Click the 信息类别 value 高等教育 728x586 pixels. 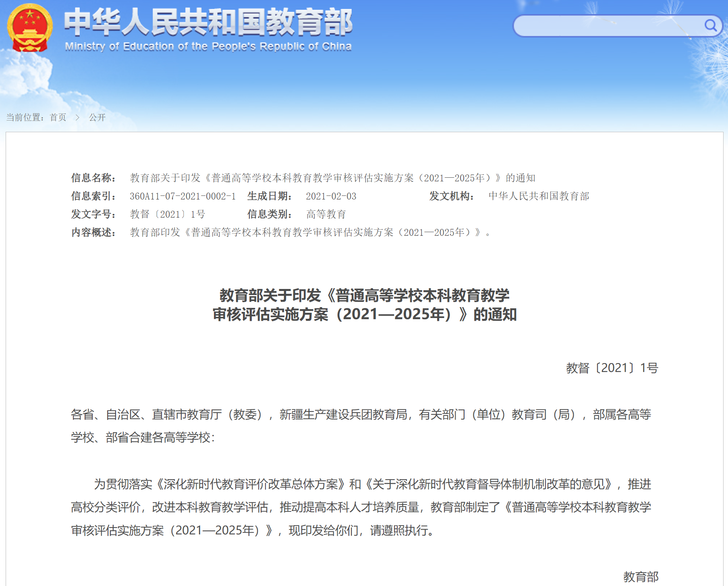pos(326,214)
